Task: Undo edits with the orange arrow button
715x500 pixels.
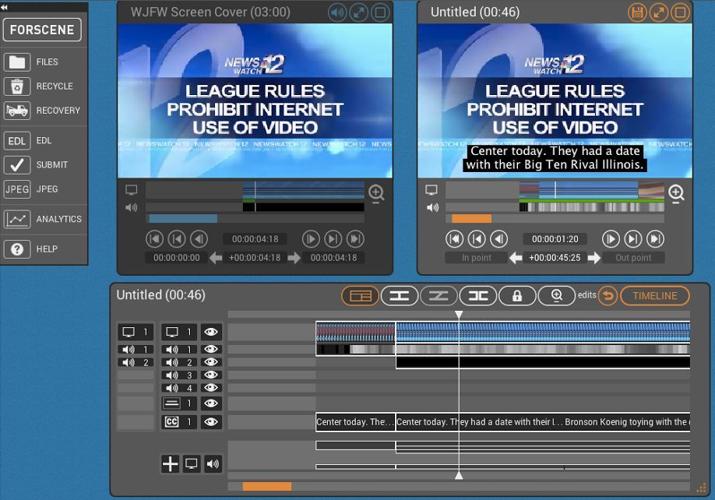Action: coord(607,296)
